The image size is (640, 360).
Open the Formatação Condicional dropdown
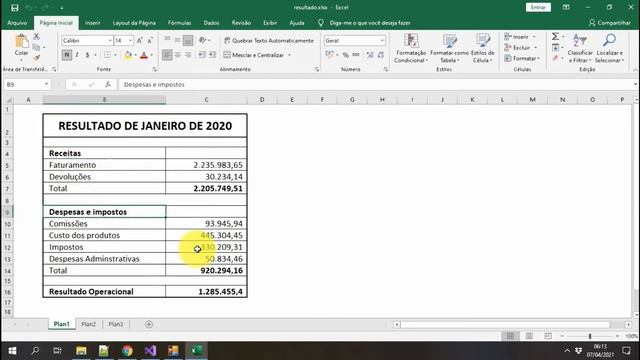[411, 48]
